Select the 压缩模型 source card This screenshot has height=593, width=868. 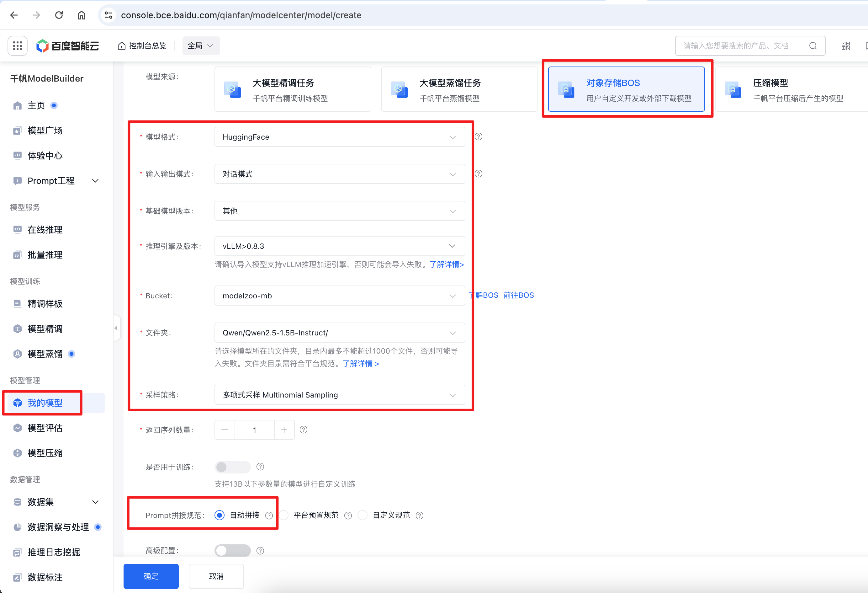point(792,89)
